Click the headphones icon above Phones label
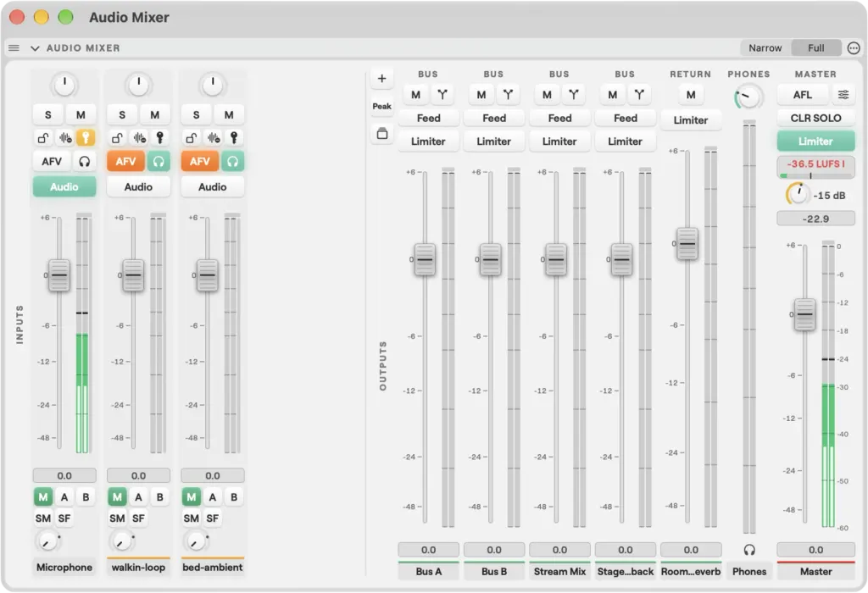The image size is (868, 593). point(749,550)
